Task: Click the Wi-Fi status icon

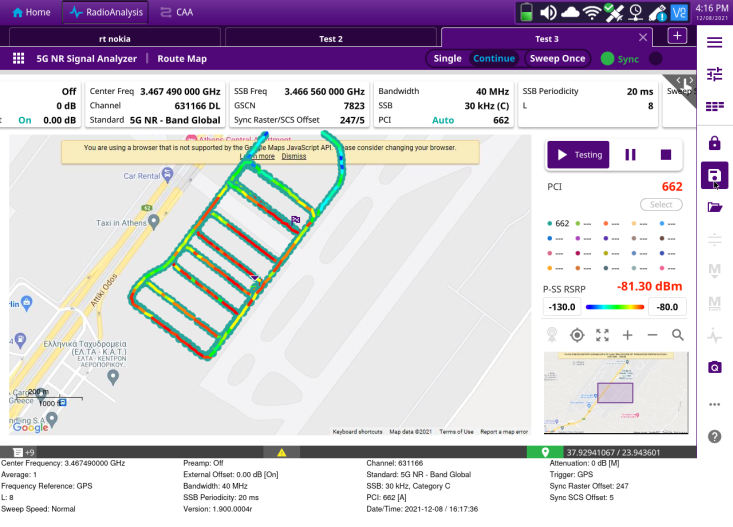Action: pos(592,13)
